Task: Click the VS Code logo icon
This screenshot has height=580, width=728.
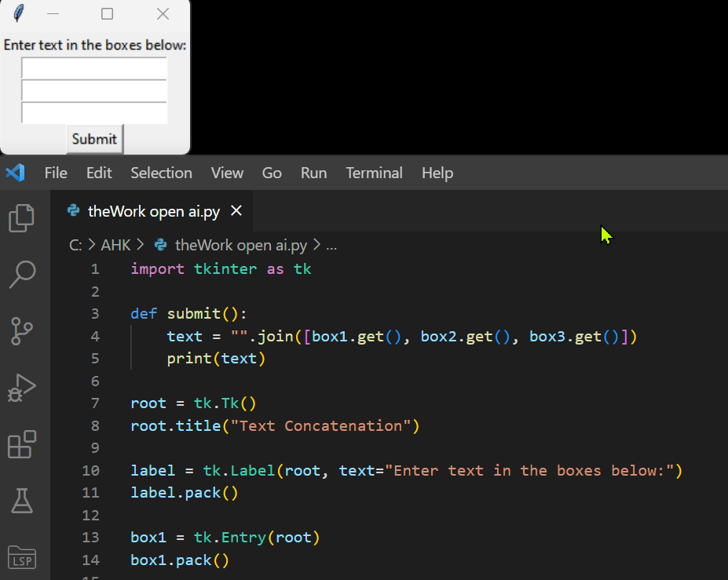Action: pyautogui.click(x=16, y=173)
